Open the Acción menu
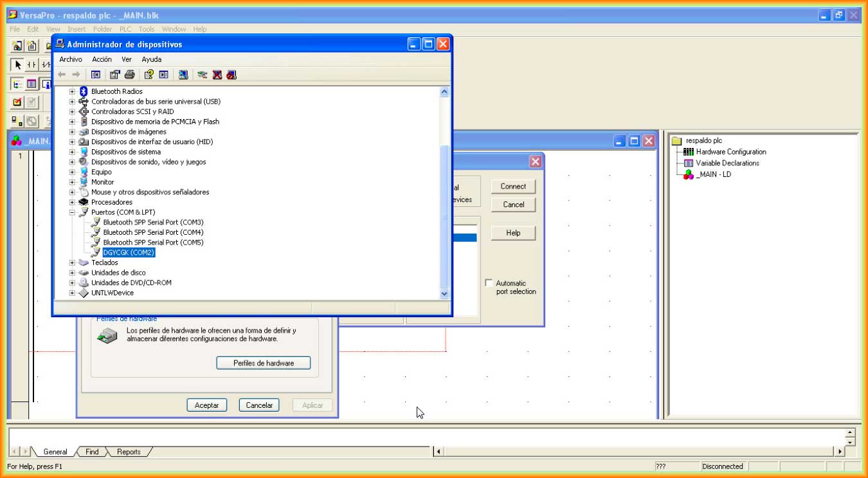This screenshot has width=868, height=478. pos(102,59)
